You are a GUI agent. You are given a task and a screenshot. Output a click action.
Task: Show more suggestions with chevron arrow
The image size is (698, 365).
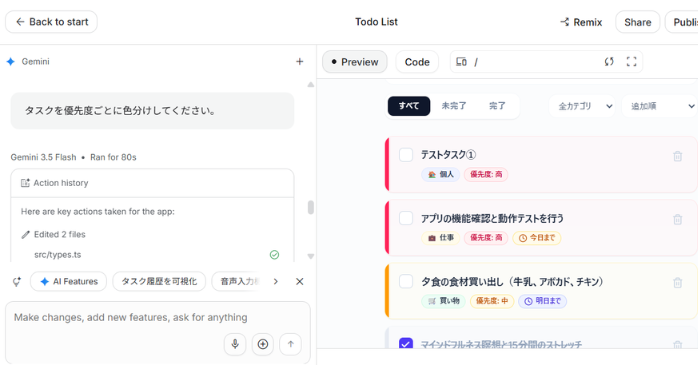(276, 281)
